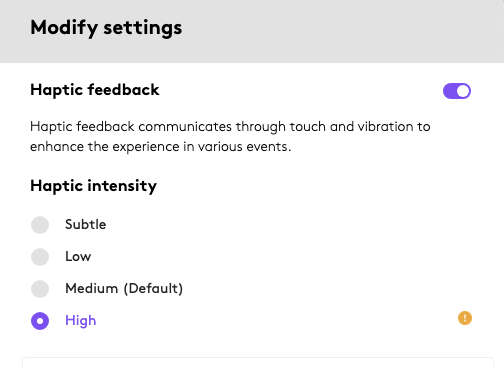504x367 pixels.
Task: Click the Subtle option label
Action: click(x=86, y=224)
